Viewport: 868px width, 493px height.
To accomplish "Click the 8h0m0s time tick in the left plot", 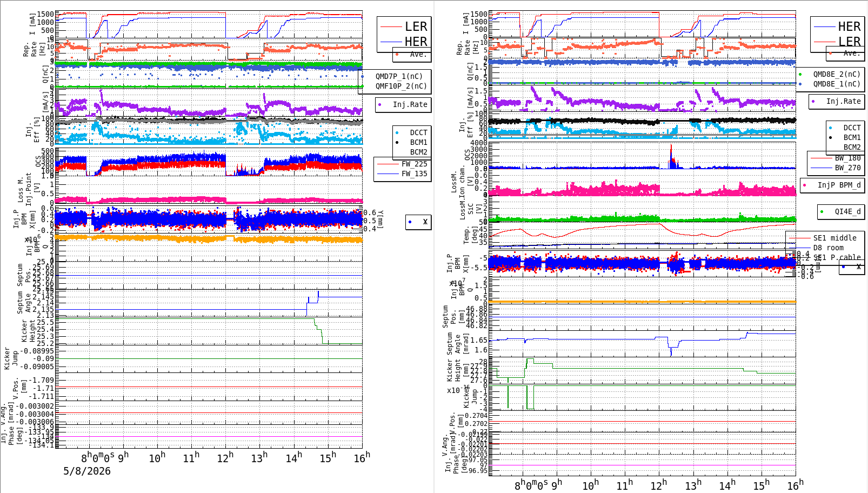I will point(98,457).
